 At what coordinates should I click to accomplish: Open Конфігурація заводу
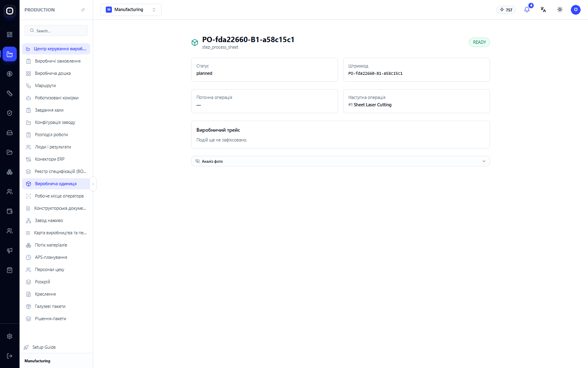(56, 122)
